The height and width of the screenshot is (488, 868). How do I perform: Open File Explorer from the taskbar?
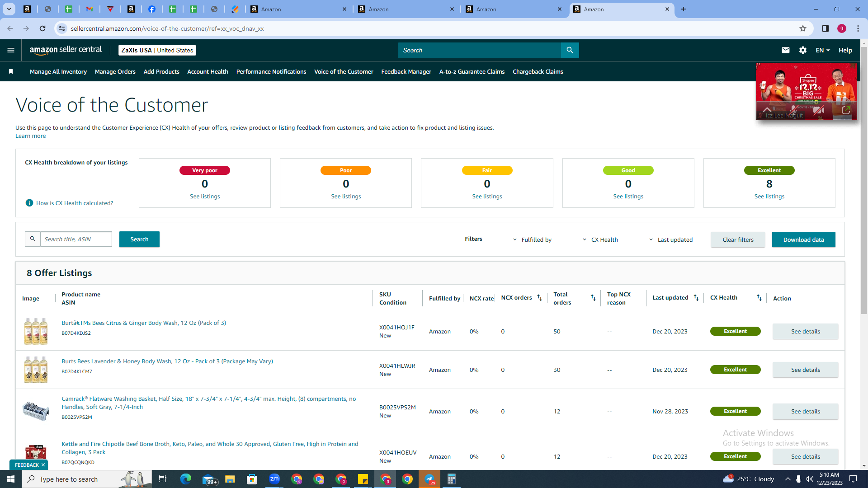point(230,479)
